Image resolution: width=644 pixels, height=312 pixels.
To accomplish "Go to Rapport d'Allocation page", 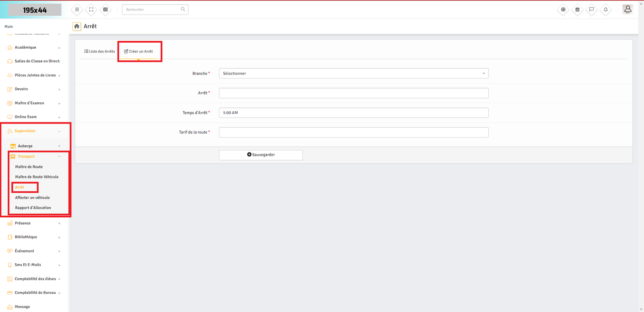I will [x=33, y=208].
